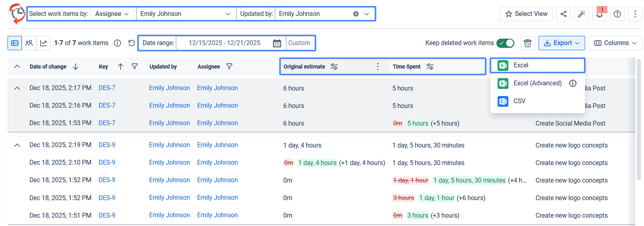Screen dimensions: 644x226
Task: Open Original estimate column three-dot menu
Action: click(x=378, y=67)
